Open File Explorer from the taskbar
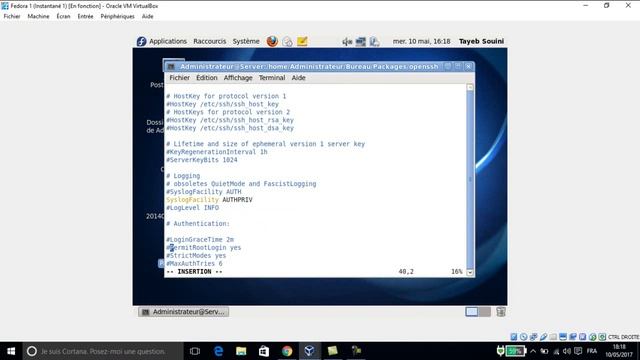 click(x=241, y=351)
